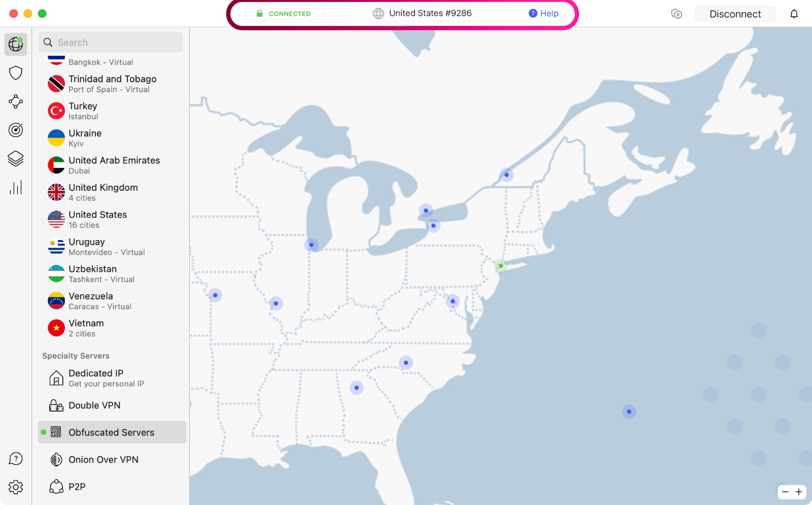Click the Double VPN padlocks icon
The image size is (812, 505).
pos(56,406)
